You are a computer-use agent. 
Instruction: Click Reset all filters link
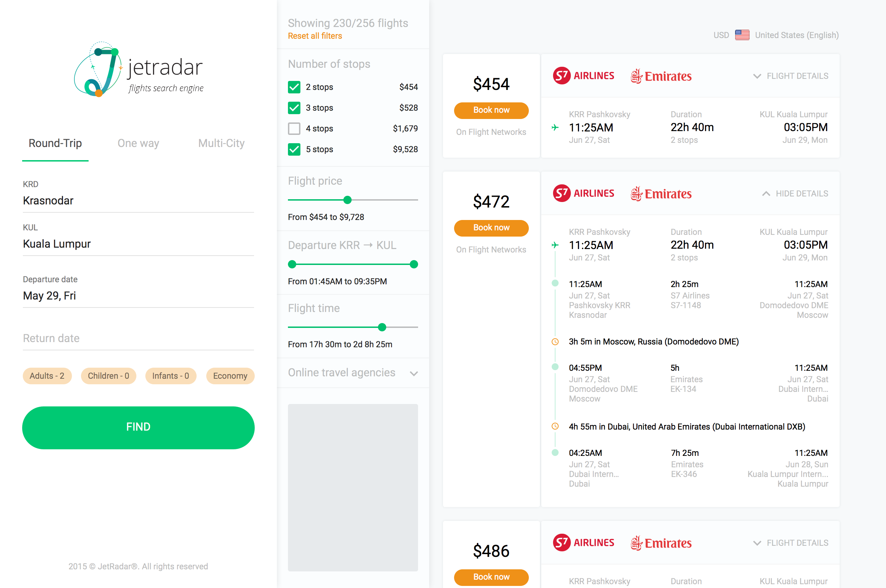315,36
